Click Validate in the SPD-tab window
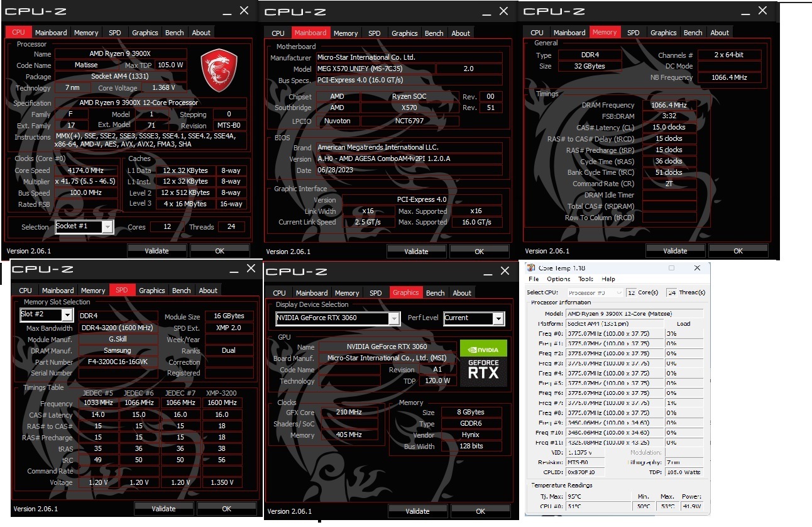The image size is (812, 527). point(163,508)
